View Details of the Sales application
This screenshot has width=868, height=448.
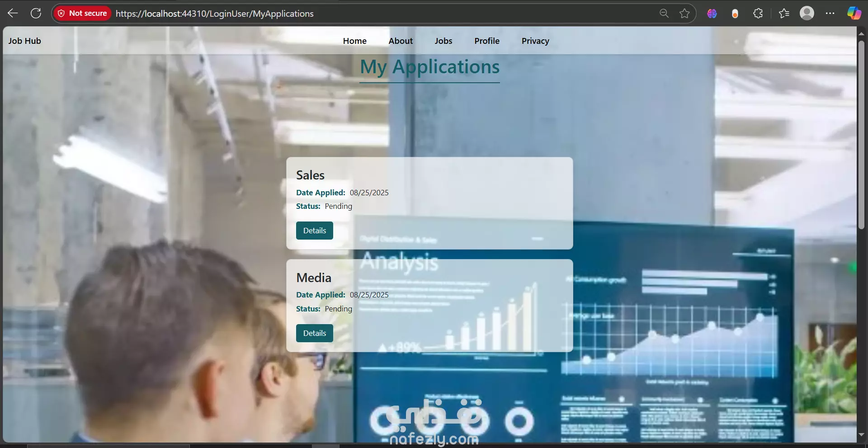(x=315, y=231)
